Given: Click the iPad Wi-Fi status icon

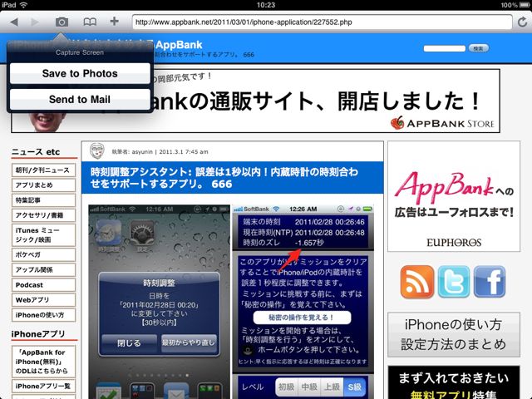Looking at the screenshot, I should click(24, 5).
